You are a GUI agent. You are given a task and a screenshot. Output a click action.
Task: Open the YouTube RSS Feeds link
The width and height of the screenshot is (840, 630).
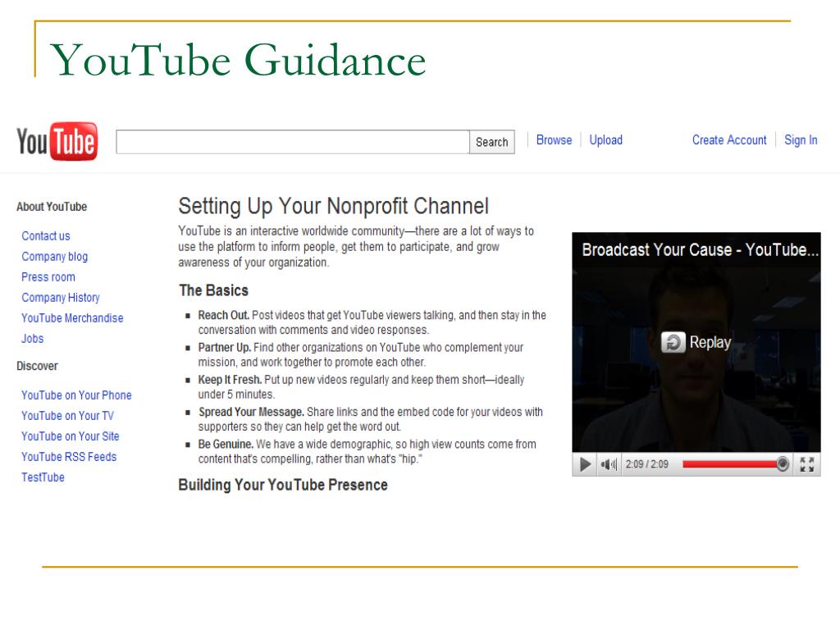point(69,456)
